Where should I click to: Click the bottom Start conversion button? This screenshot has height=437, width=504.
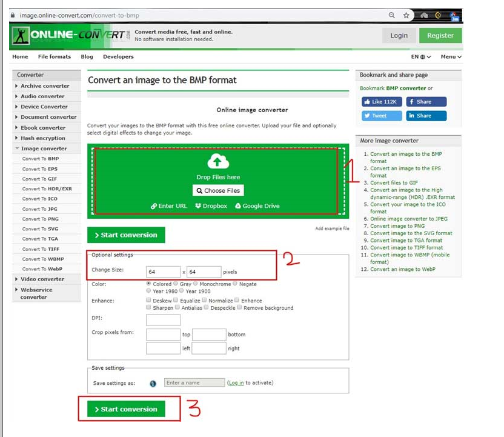(126, 409)
